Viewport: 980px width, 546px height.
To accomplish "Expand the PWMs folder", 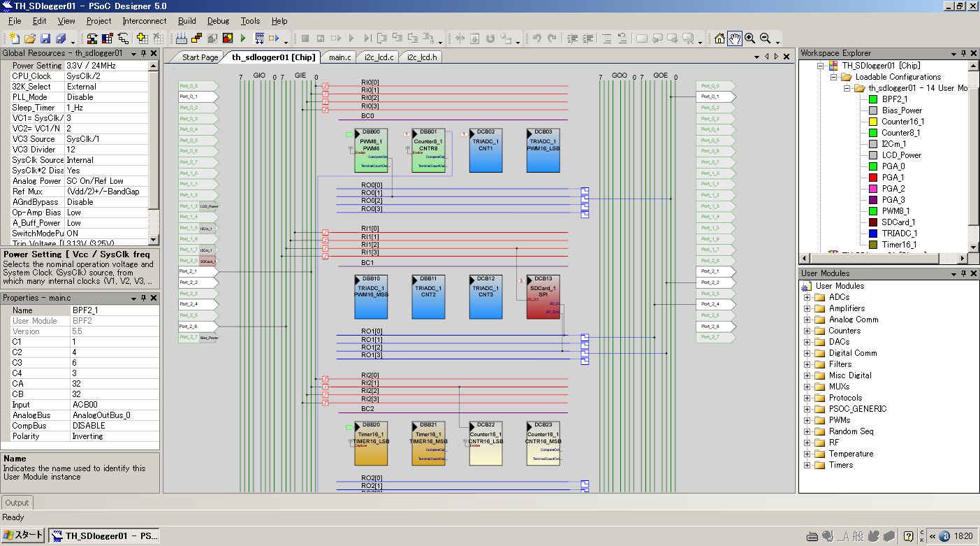I will coord(807,420).
